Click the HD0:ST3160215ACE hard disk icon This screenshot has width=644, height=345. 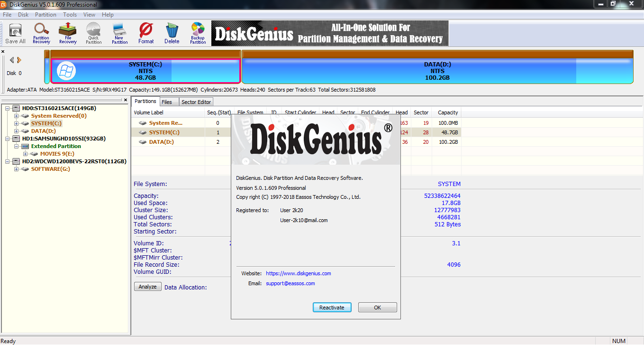pyautogui.click(x=17, y=108)
